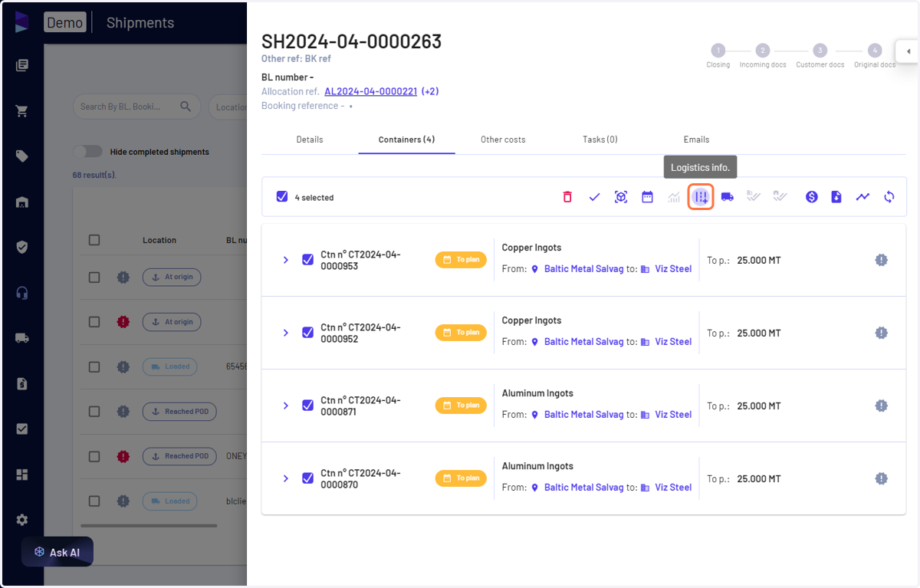Viewport: 920px width, 588px height.
Task: Open the checkbox tasks sidebar icon
Action: 22,429
